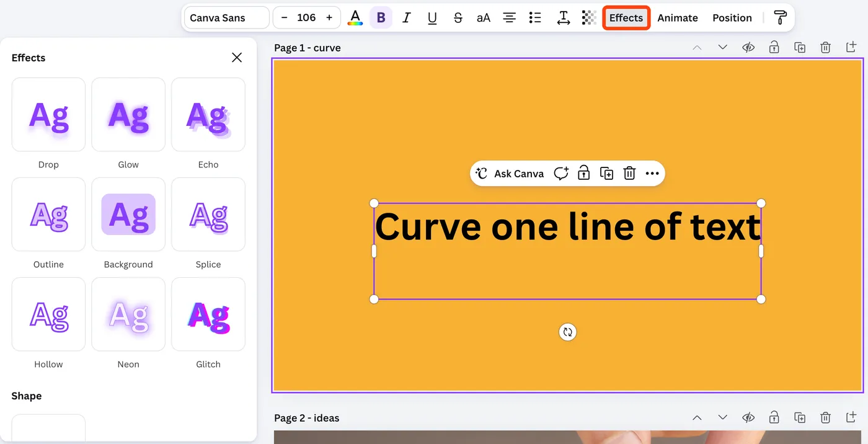Apply bulleted list formatting

point(535,17)
